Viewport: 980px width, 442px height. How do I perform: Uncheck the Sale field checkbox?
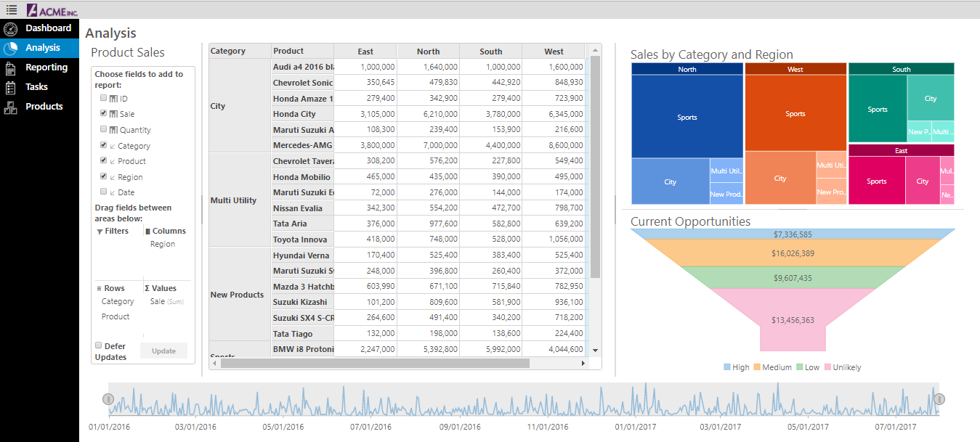pyautogui.click(x=103, y=114)
